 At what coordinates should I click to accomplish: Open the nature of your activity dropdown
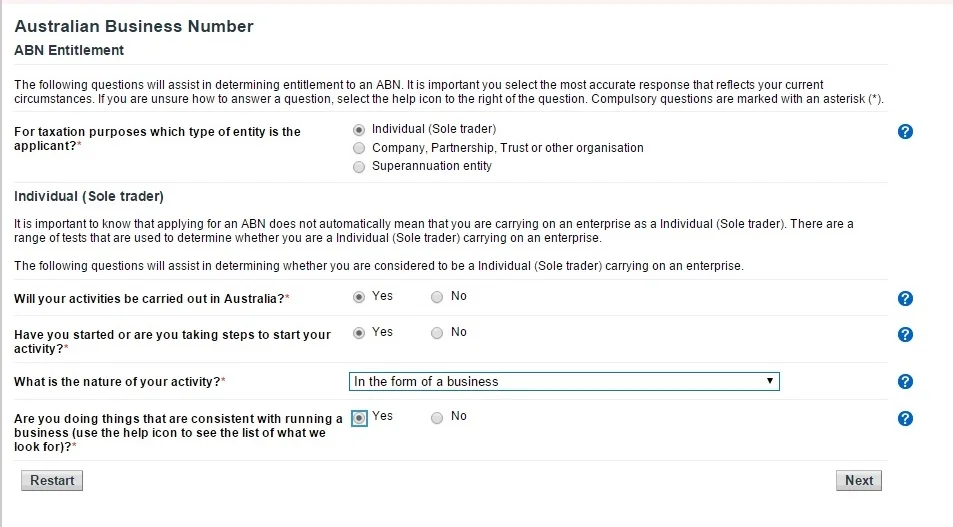click(564, 381)
